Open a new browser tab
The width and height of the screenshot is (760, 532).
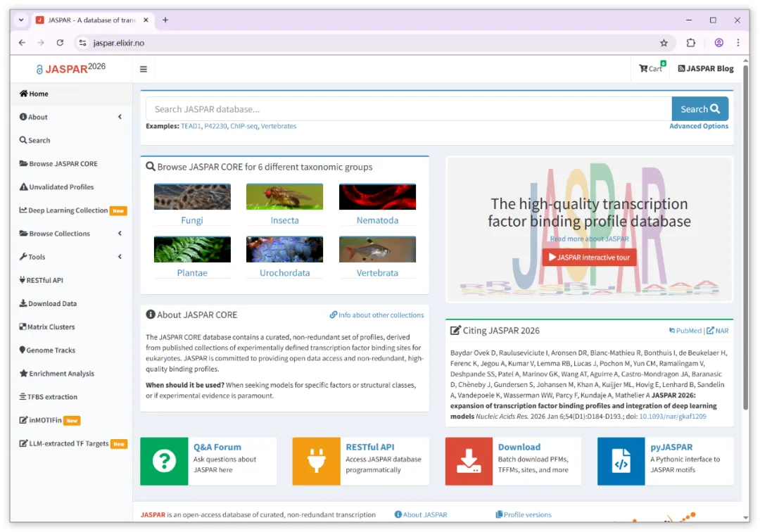coord(165,20)
